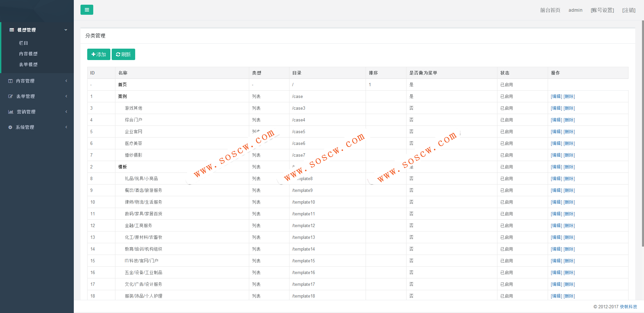
Task: Delete the 案例 category row
Action: pyautogui.click(x=569, y=96)
